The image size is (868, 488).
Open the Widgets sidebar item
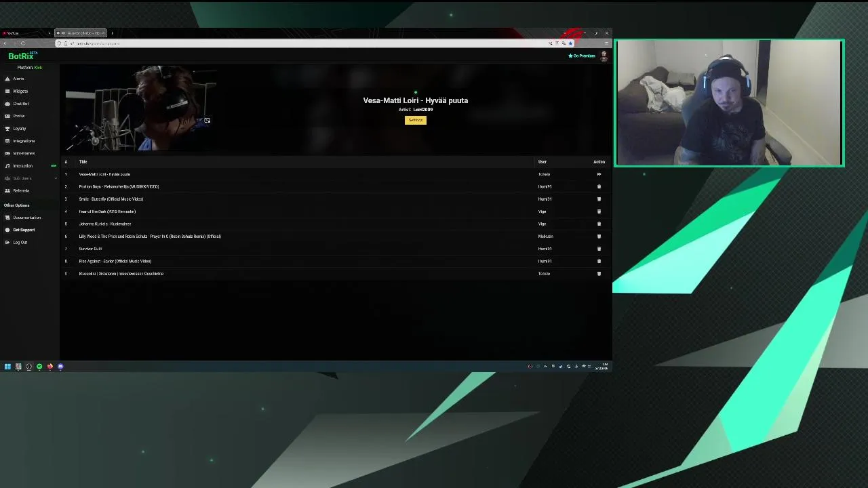[x=20, y=91]
